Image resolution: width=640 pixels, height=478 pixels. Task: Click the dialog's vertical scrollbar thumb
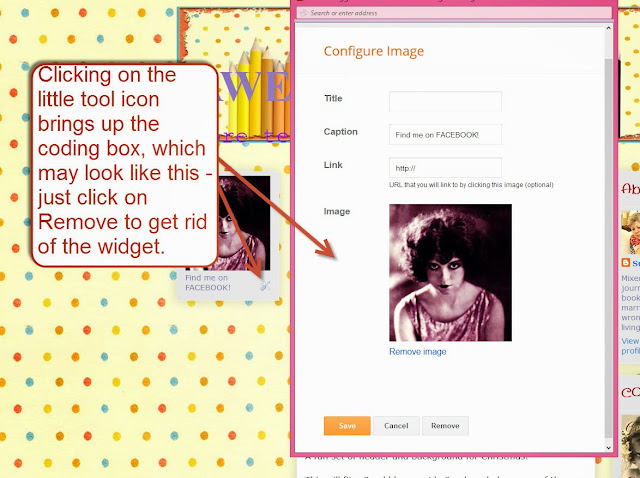[x=608, y=247]
